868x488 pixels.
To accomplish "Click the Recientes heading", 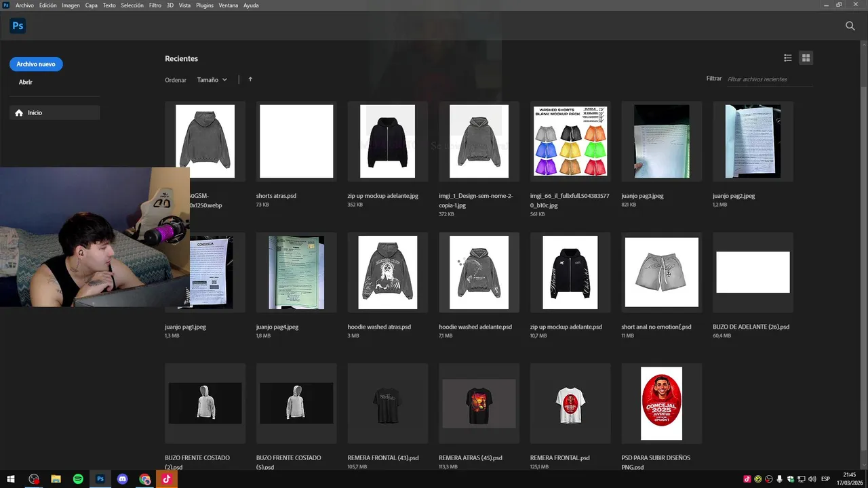I will click(181, 58).
